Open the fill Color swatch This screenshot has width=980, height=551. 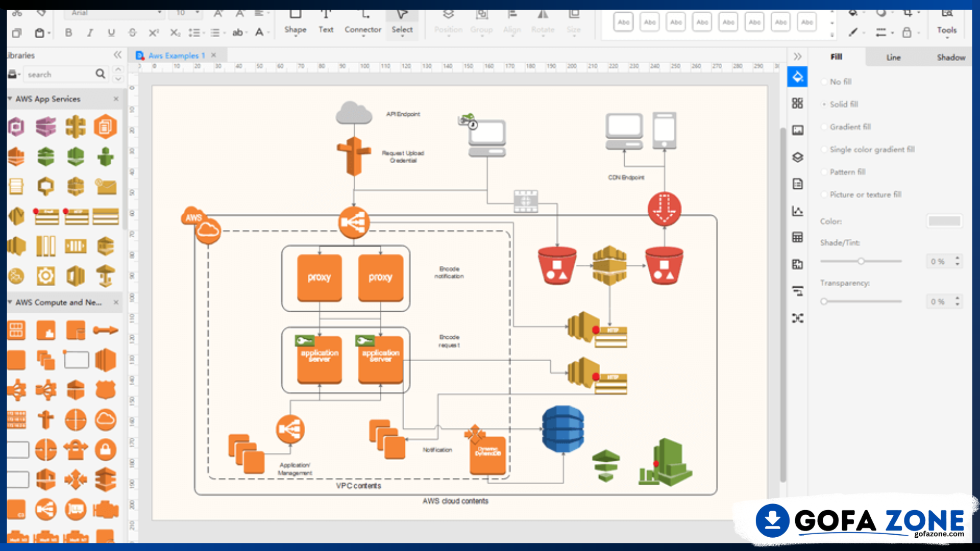click(944, 221)
